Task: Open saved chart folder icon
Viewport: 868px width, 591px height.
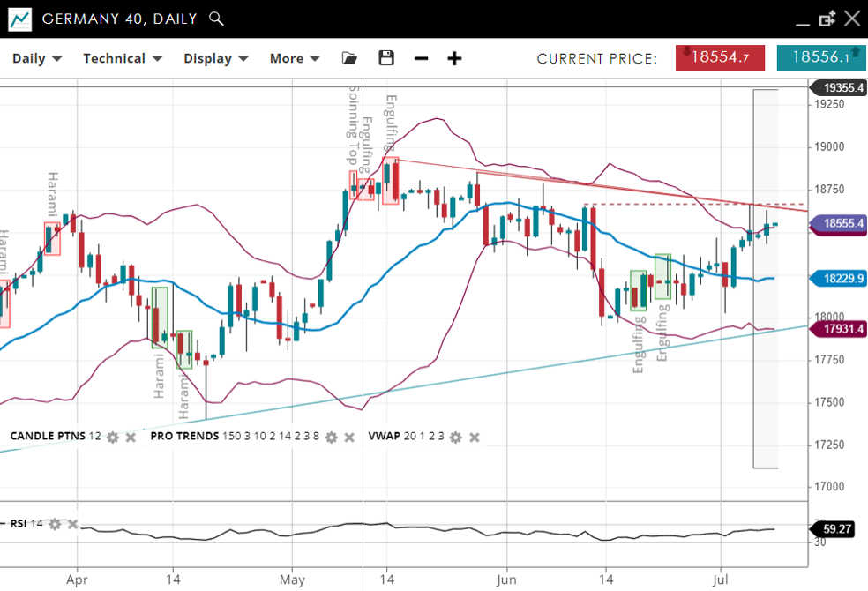Action: 349,58
